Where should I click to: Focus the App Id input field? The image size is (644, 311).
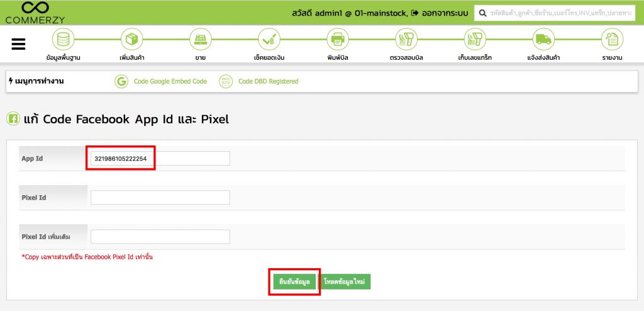(160, 159)
